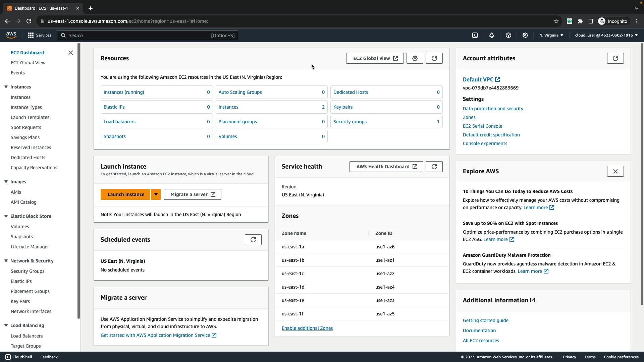Select Security Groups in sidebar
This screenshot has width=644, height=362.
point(28,271)
